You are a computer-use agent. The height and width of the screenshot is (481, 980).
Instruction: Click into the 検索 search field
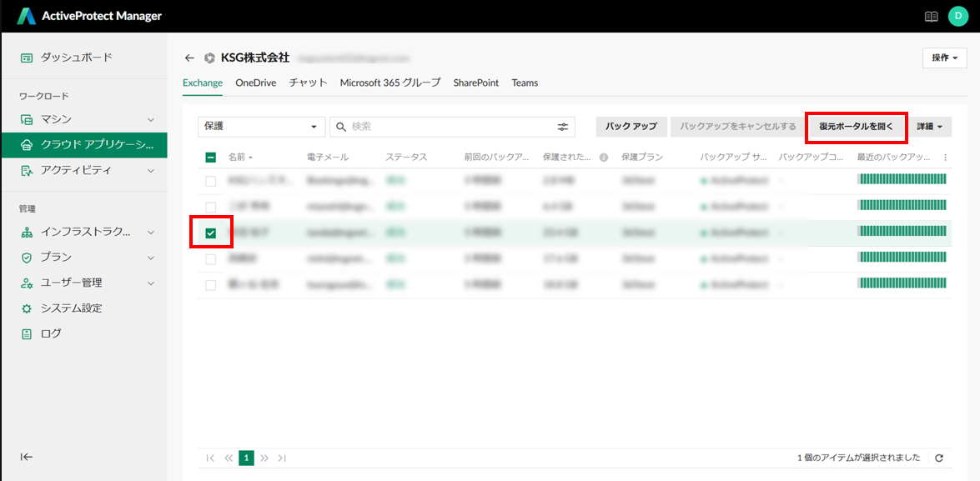pyautogui.click(x=452, y=127)
